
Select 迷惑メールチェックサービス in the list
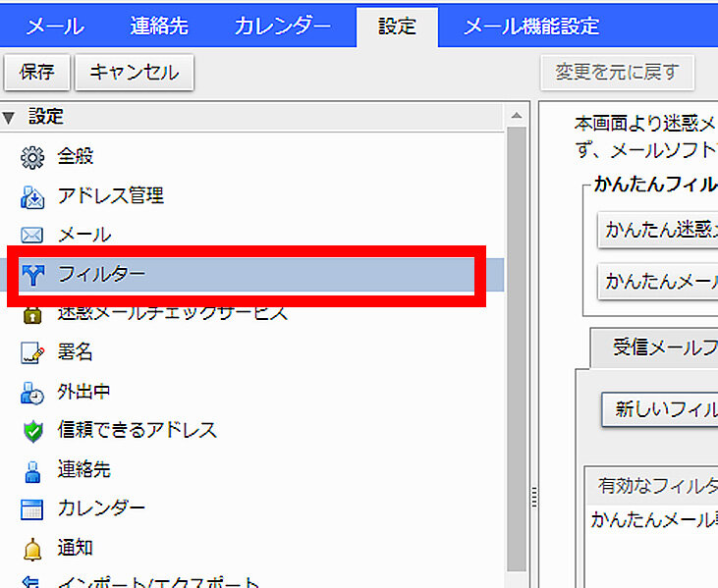172,314
